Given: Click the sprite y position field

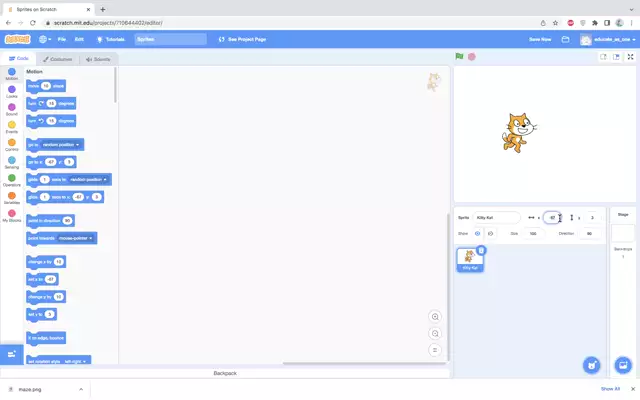Looking at the screenshot, I should tap(592, 218).
